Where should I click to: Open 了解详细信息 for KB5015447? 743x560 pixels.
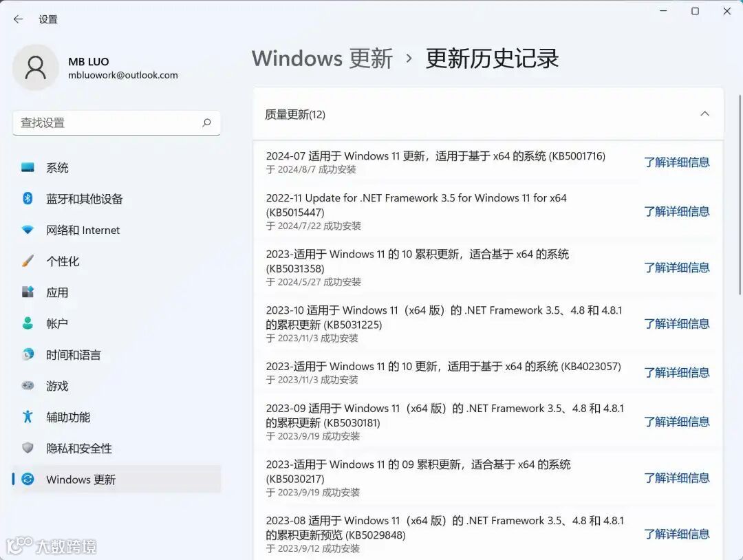pos(677,211)
